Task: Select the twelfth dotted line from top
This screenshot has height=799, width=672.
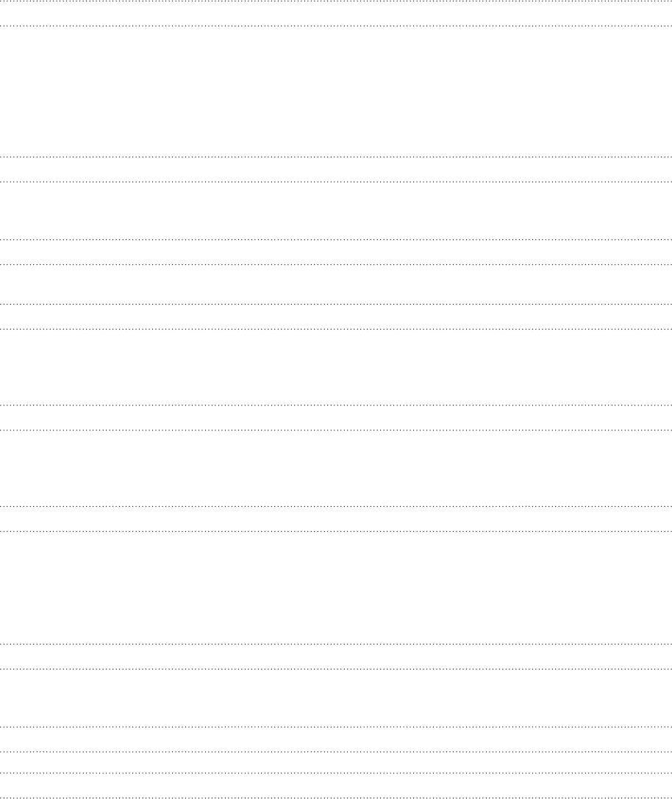Action: (x=336, y=531)
